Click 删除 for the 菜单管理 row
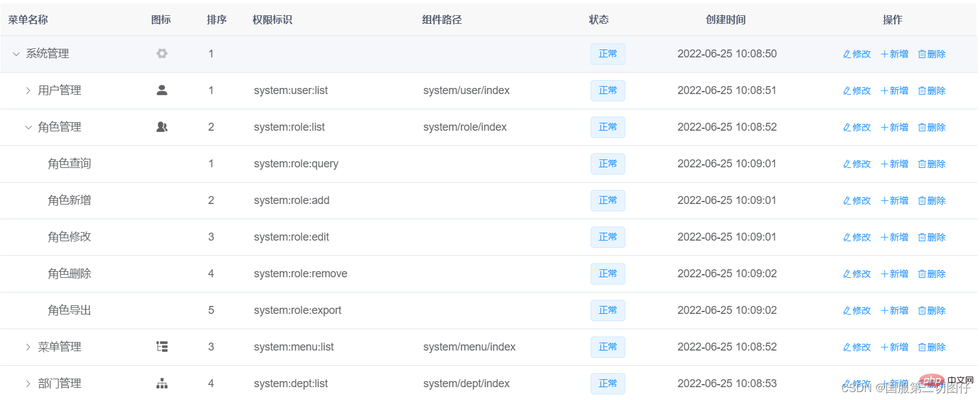The height and width of the screenshot is (400, 980). point(932,347)
